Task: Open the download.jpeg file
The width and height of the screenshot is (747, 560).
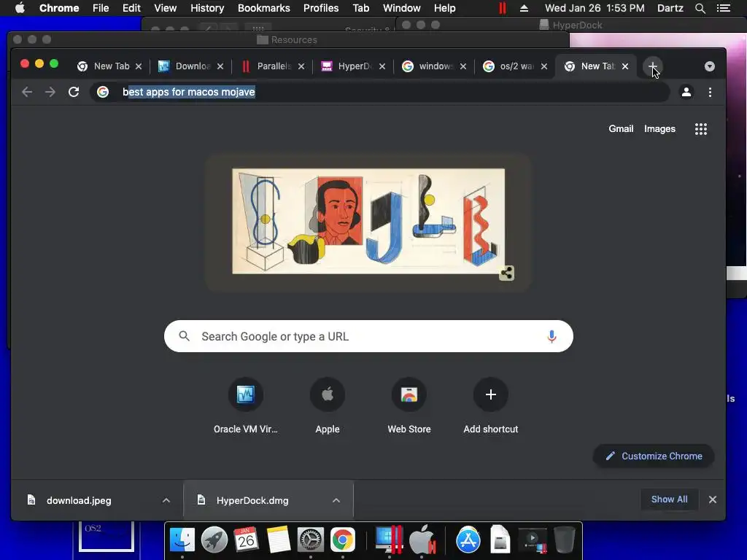Action: coord(79,500)
